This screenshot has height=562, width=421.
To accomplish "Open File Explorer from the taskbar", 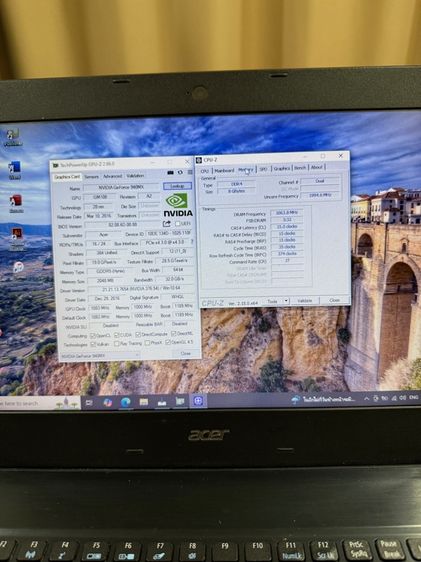I will (x=144, y=402).
